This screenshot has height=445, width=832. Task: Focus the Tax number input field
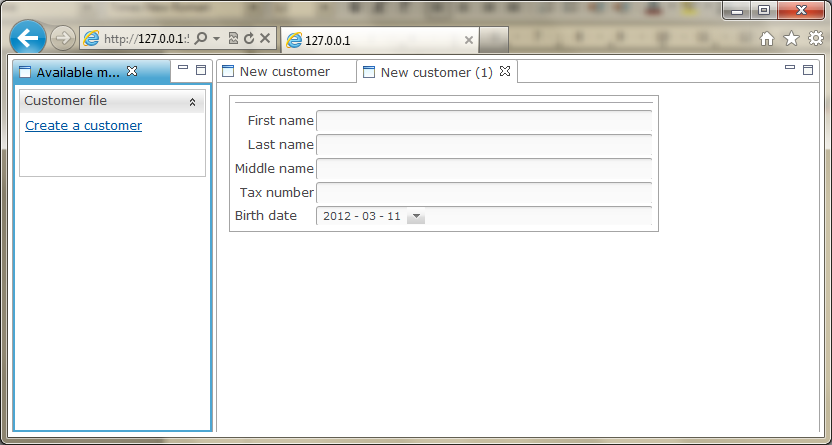(x=484, y=193)
